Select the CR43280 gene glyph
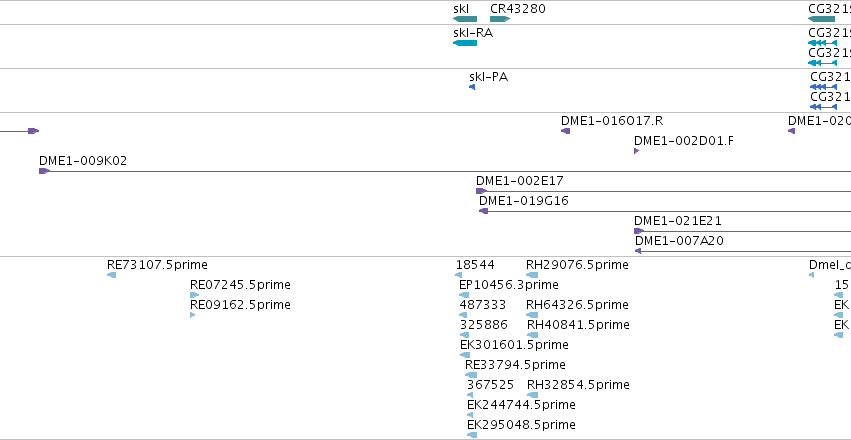Image resolution: width=851 pixels, height=440 pixels. tap(500, 19)
